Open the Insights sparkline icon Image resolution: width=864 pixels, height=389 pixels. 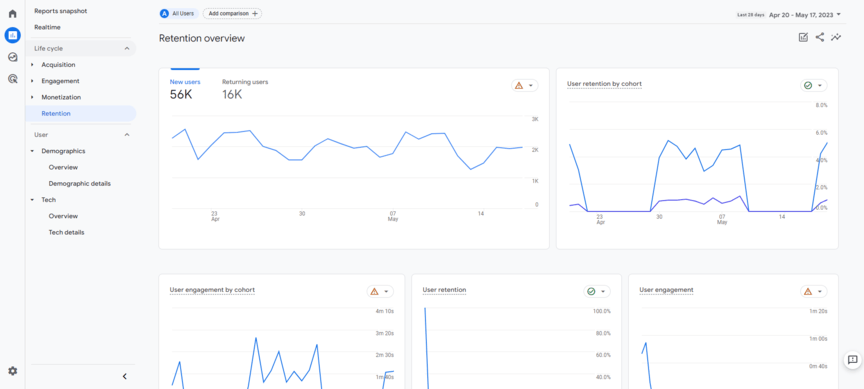[x=836, y=37]
